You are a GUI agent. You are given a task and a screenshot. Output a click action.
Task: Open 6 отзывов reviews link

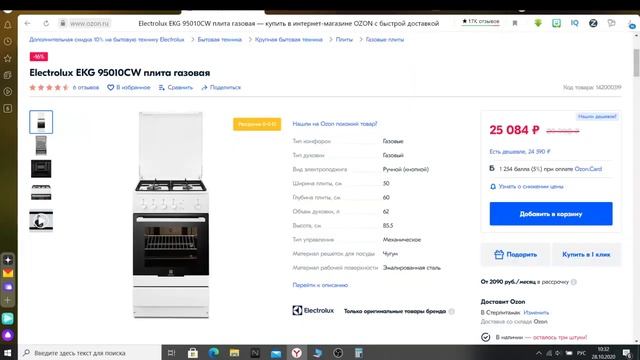click(x=86, y=87)
